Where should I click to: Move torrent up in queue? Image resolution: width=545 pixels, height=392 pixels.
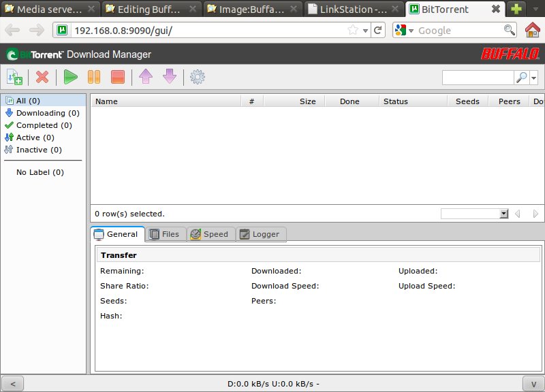[146, 78]
